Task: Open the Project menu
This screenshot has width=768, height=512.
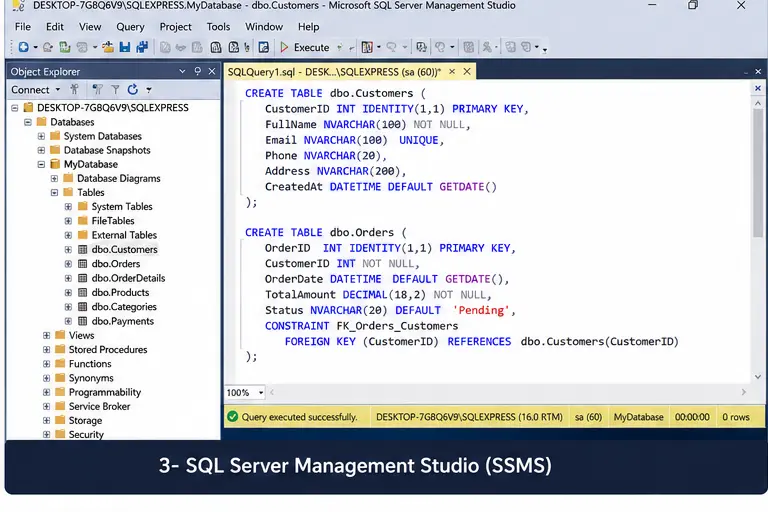Action: (x=175, y=26)
